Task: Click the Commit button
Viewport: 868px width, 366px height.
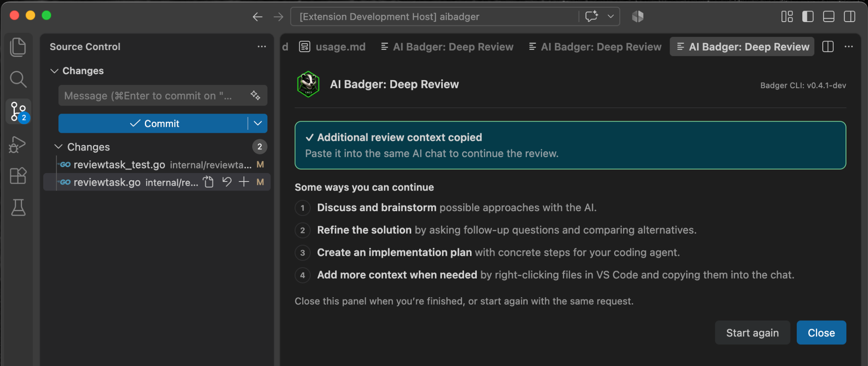Action: tap(153, 123)
